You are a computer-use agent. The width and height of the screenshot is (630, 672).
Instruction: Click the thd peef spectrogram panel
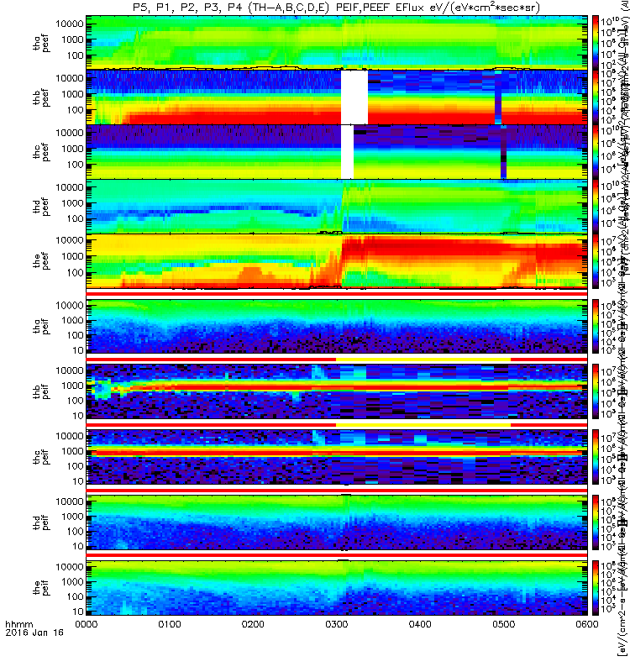tap(337, 206)
